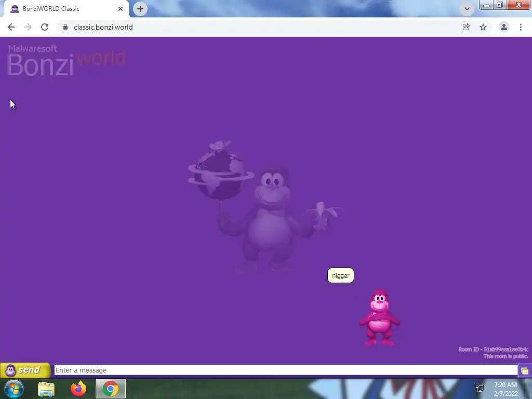Focus the Enter a message field
Screen dimensions: 532x399
point(286,370)
